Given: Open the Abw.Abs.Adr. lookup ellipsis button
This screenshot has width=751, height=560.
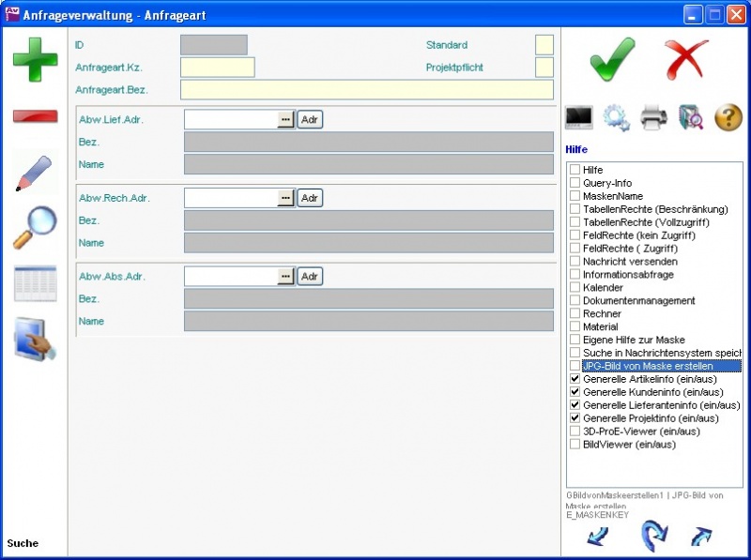Looking at the screenshot, I should click(x=285, y=277).
